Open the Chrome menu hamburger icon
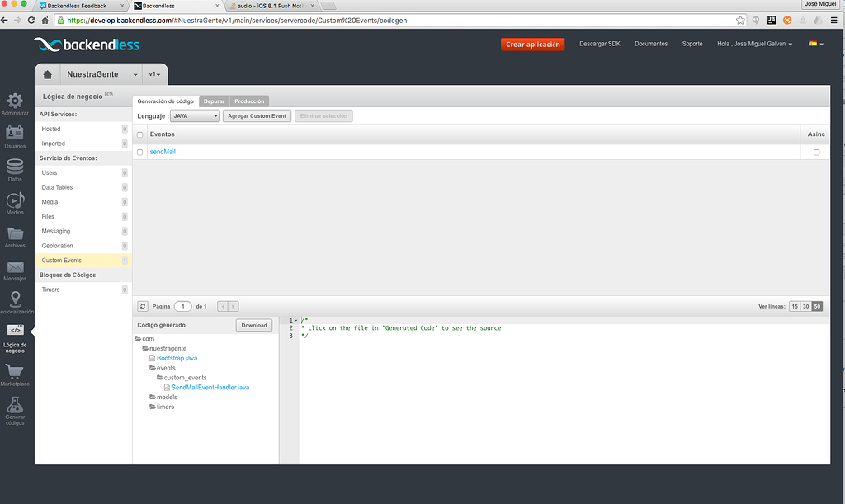 coord(833,20)
